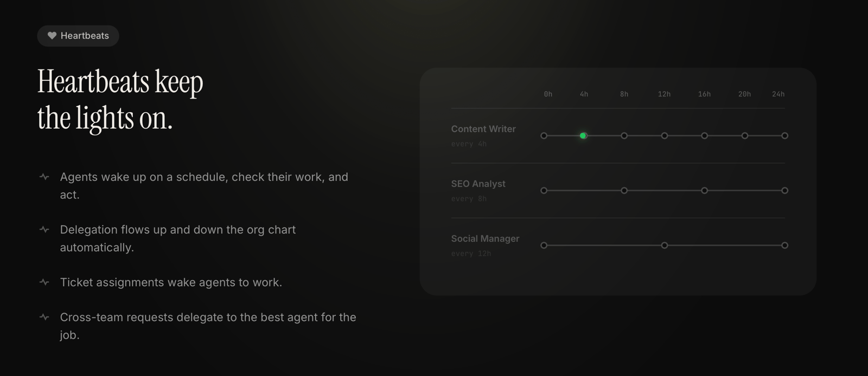
Task: Select the 24h endpoint on SEO Analyst row
Action: [785, 191]
